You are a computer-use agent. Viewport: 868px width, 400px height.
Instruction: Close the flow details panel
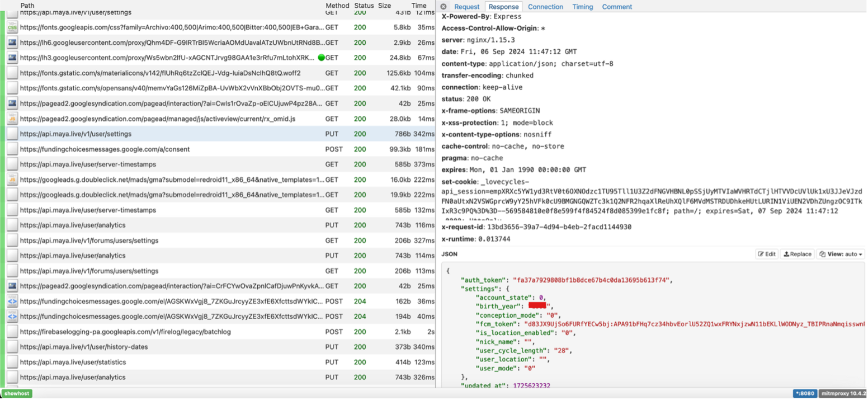[444, 7]
